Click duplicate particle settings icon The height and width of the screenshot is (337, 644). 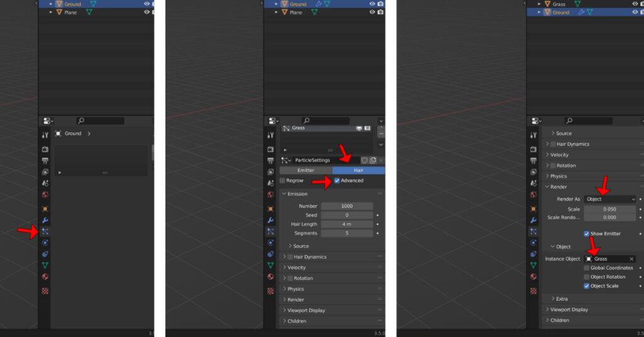click(373, 160)
